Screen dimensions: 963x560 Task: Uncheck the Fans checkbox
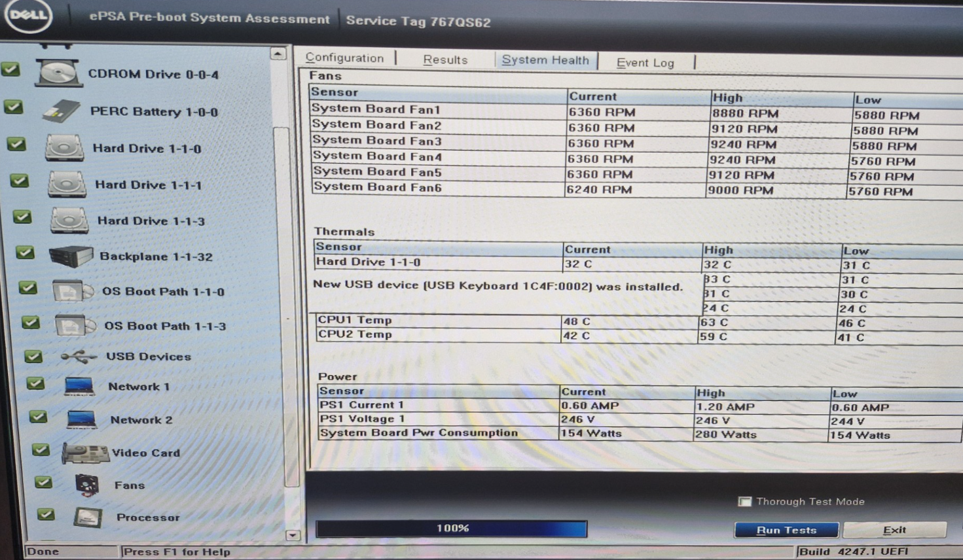coord(43,482)
